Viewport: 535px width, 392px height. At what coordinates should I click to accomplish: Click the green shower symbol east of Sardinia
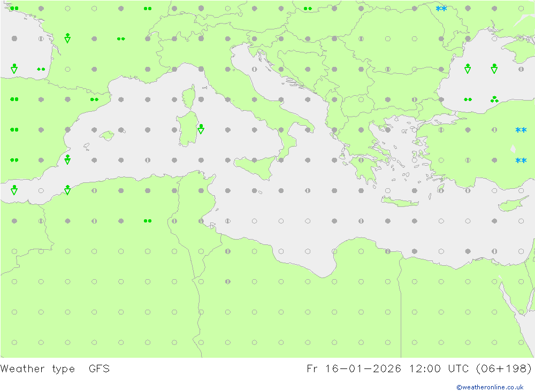201,129
